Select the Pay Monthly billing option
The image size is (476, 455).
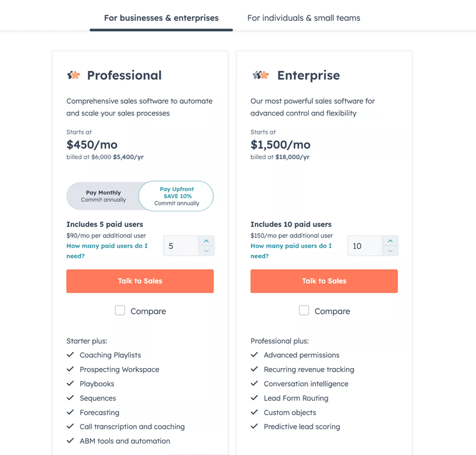tap(104, 196)
